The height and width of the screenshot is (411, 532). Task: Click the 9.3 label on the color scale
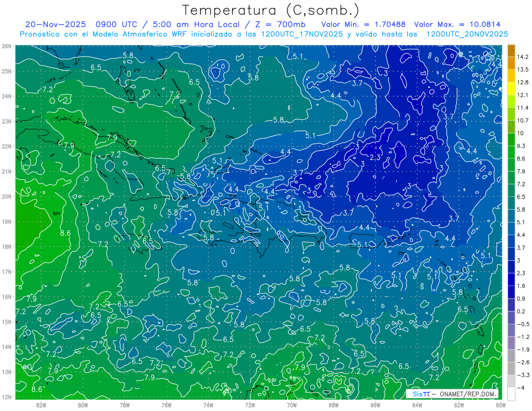coord(521,146)
